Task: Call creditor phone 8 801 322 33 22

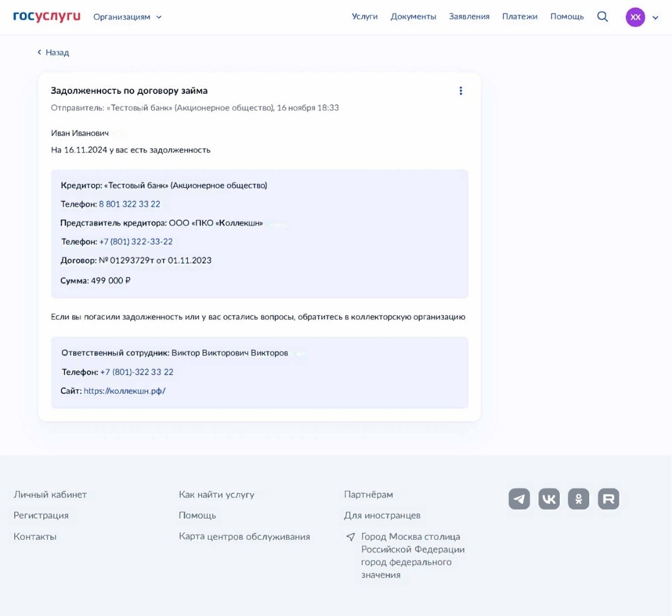Action: tap(129, 204)
